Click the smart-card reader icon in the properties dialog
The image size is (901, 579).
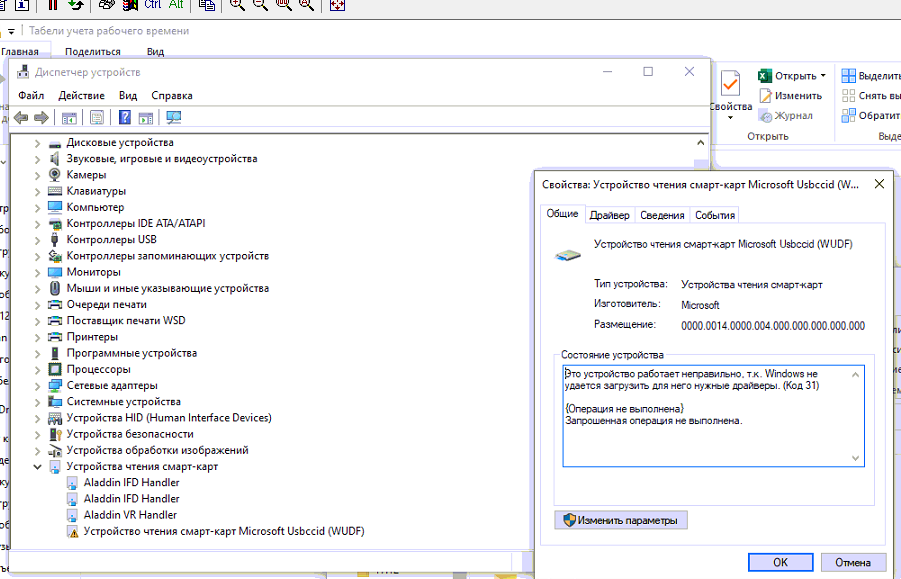[x=568, y=254]
